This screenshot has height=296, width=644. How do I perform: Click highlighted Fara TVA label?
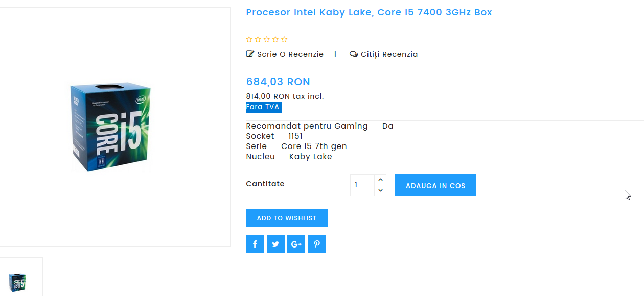[264, 107]
